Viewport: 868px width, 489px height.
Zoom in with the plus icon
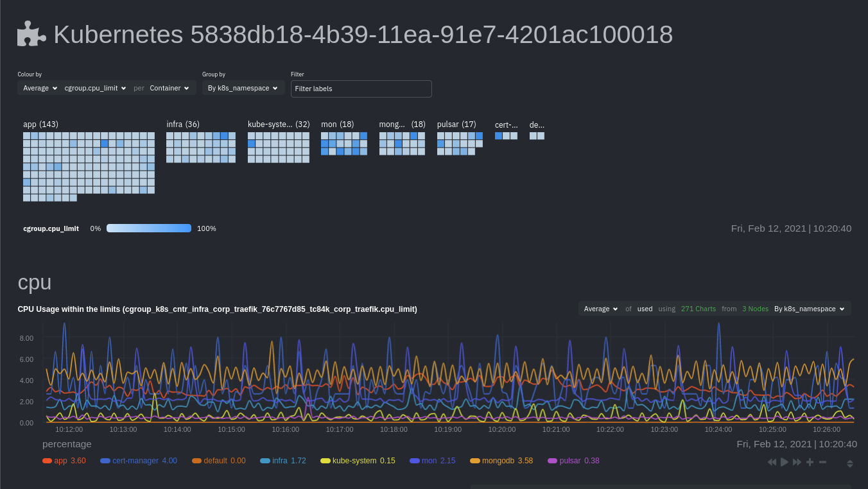coord(810,462)
